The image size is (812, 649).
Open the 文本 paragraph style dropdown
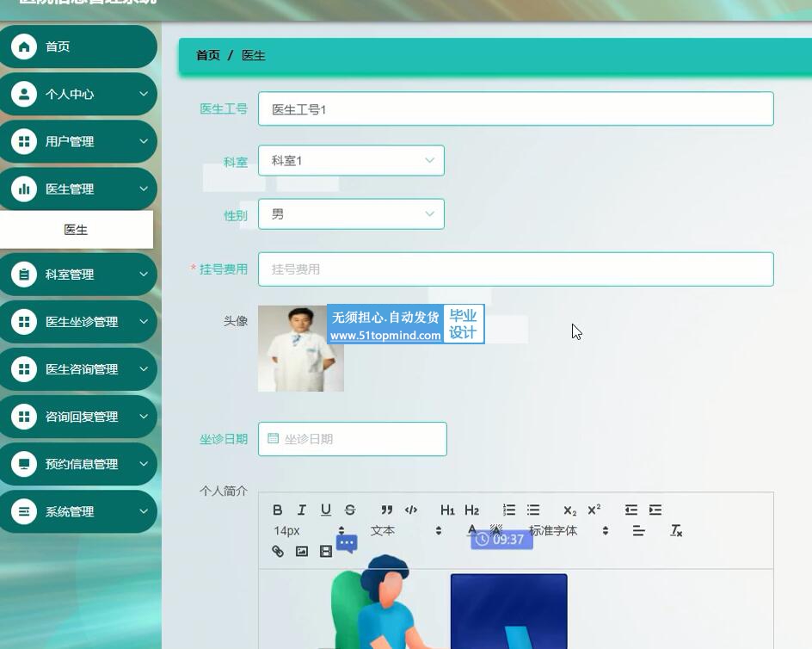[405, 530]
